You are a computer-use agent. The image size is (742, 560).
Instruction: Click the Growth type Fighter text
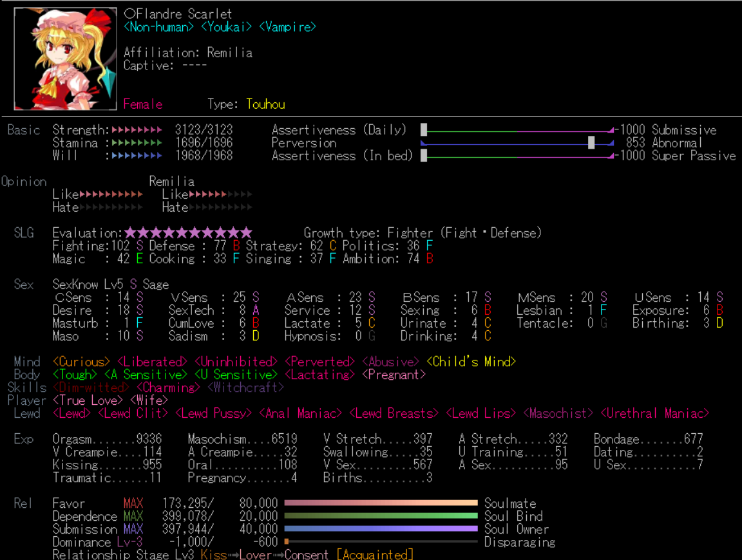click(423, 233)
